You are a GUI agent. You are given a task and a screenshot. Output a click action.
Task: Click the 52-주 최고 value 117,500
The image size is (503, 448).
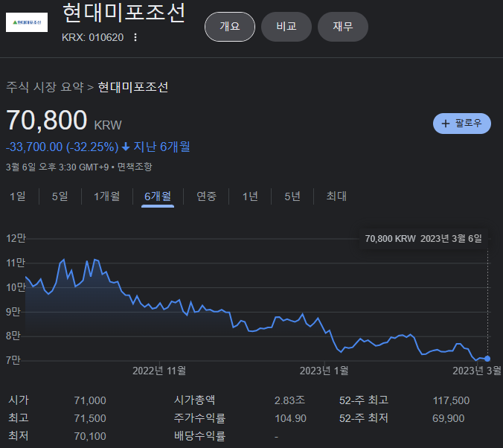452,400
